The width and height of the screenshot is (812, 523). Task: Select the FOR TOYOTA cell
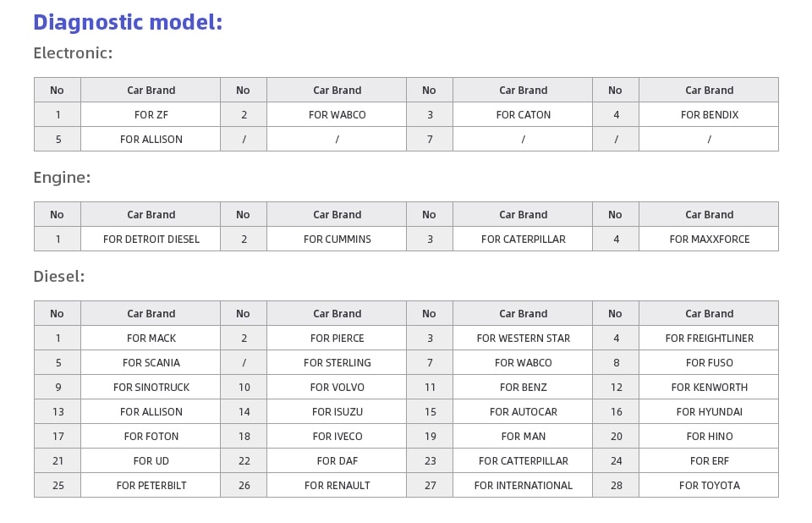click(709, 485)
